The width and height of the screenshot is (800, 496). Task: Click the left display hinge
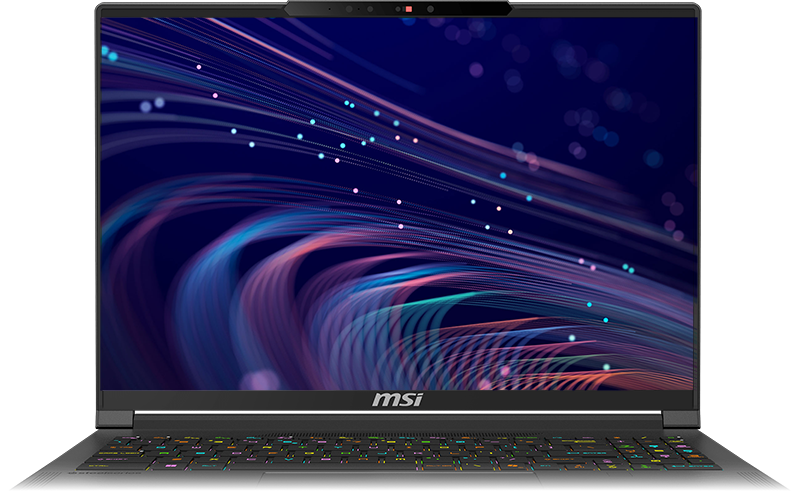(x=115, y=419)
